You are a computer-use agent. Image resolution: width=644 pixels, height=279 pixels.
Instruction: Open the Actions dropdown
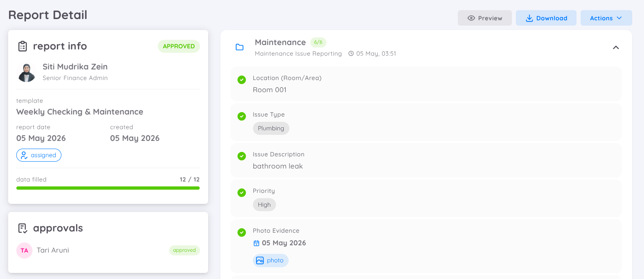(x=606, y=18)
